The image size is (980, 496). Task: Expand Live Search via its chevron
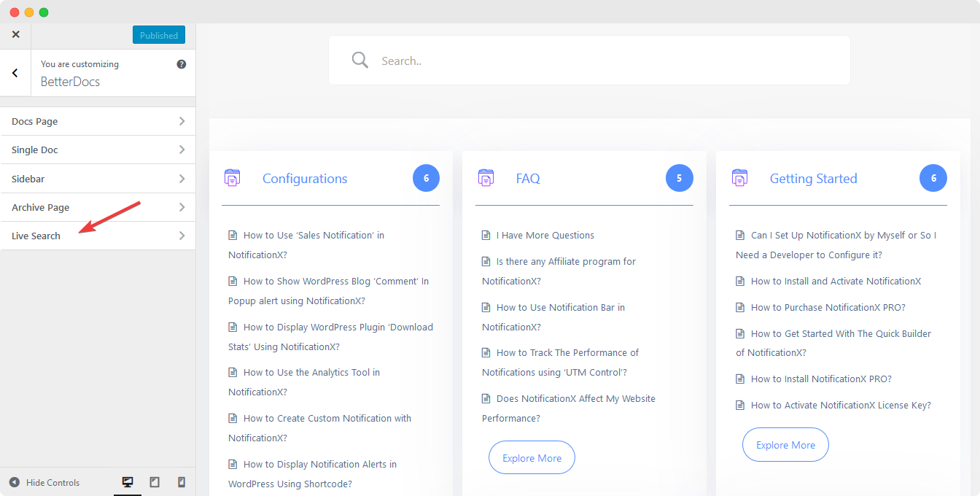(x=182, y=236)
